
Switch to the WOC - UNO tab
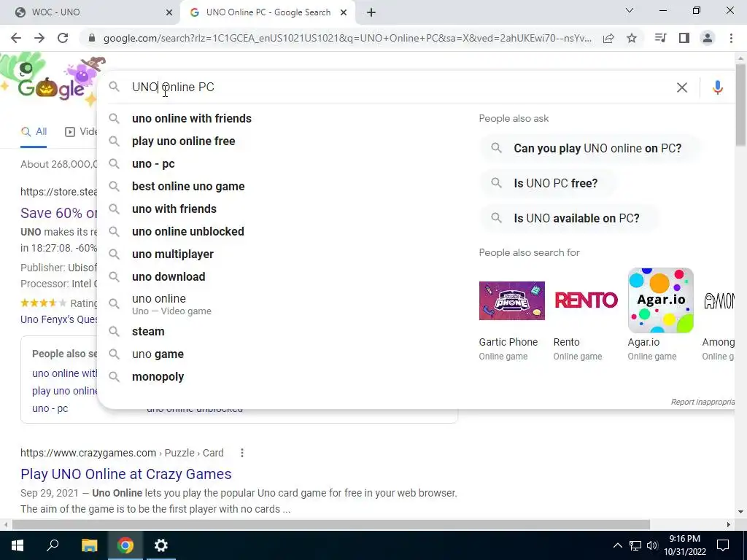pos(90,12)
